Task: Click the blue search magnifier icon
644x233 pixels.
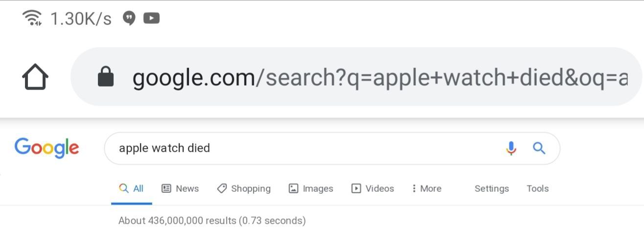Action: coord(539,148)
